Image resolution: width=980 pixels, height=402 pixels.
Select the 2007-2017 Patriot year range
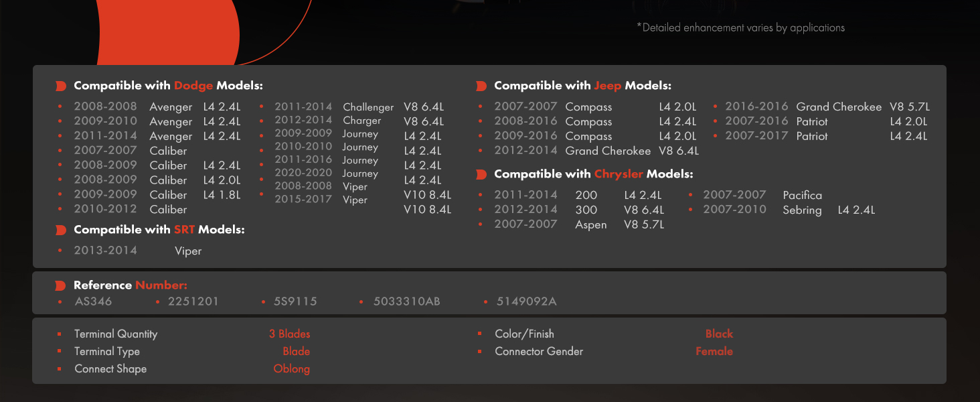click(x=756, y=136)
